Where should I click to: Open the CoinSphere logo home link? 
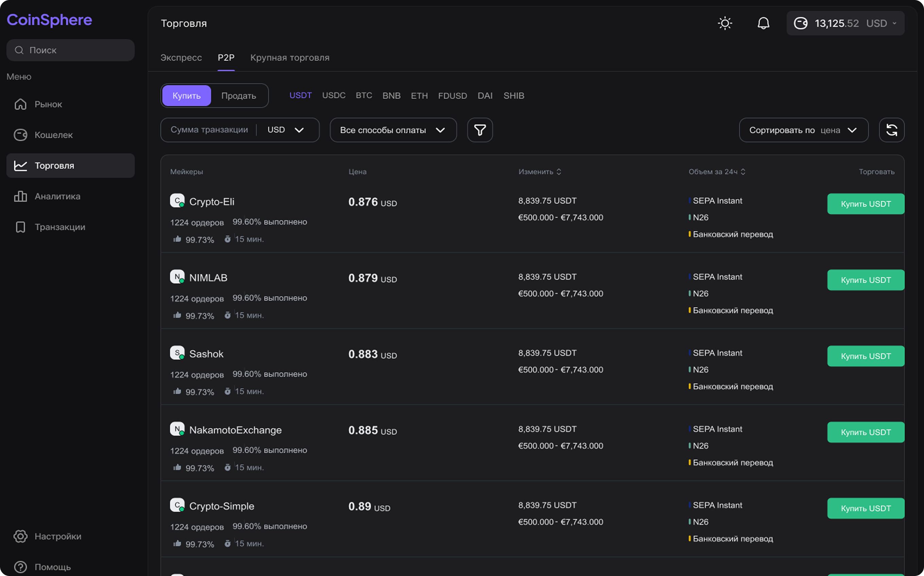(x=49, y=20)
